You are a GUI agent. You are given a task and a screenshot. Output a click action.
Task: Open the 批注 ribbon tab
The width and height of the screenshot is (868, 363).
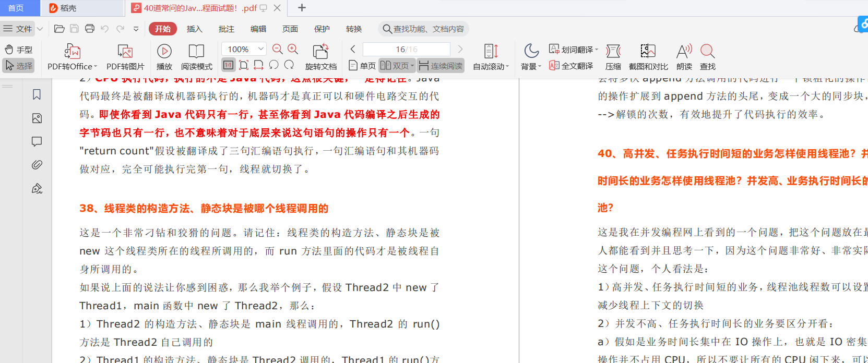(227, 29)
